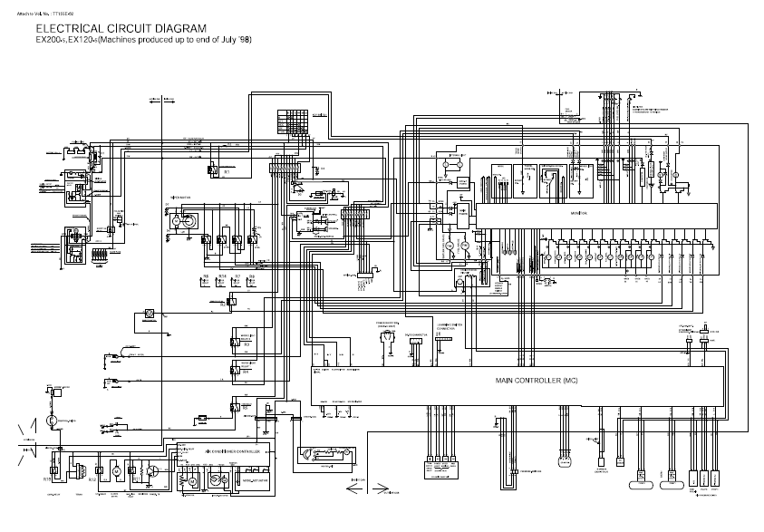
Task: Click the wiper motor symbol
Action: click(x=185, y=219)
